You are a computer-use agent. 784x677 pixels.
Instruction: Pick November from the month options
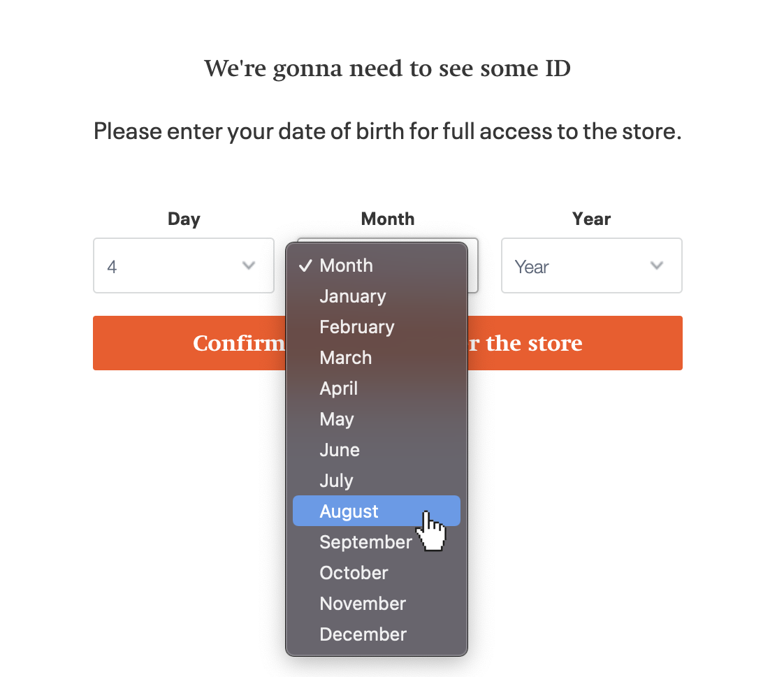point(362,604)
